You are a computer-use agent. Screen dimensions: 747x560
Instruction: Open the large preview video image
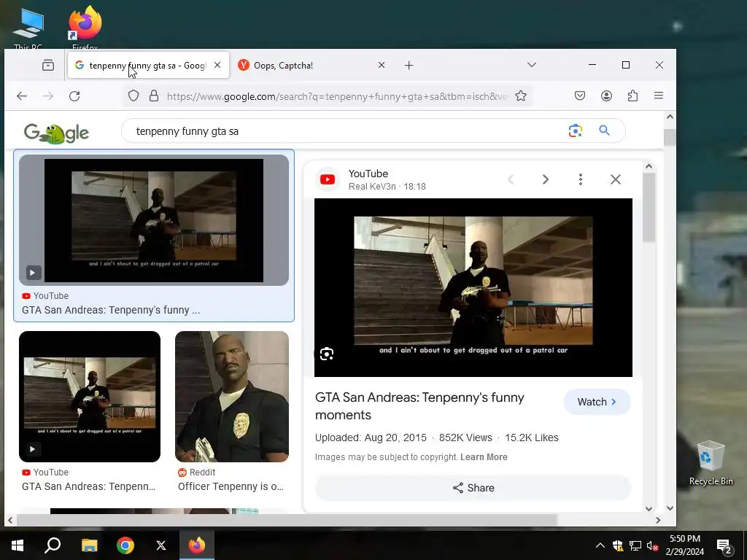(x=473, y=287)
